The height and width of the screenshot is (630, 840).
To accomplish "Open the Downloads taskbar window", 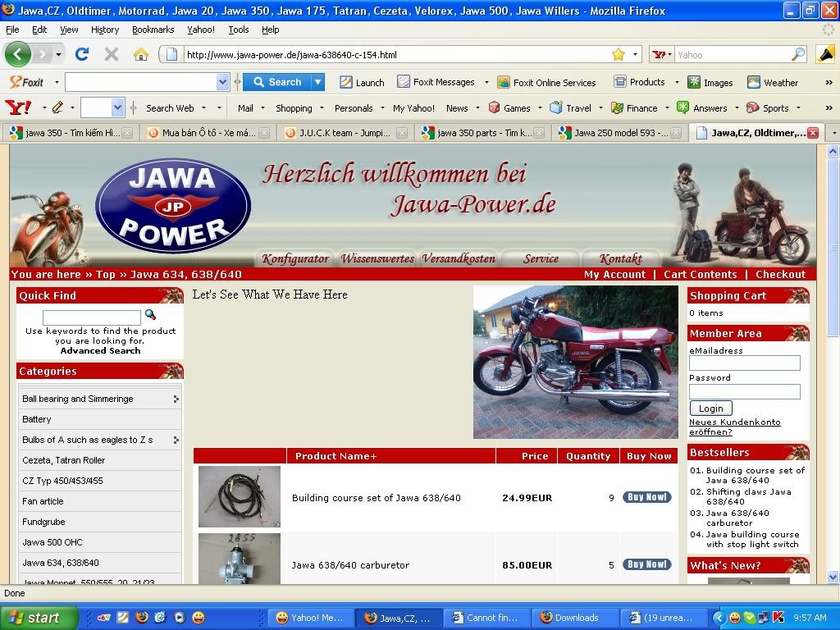I will 575,618.
